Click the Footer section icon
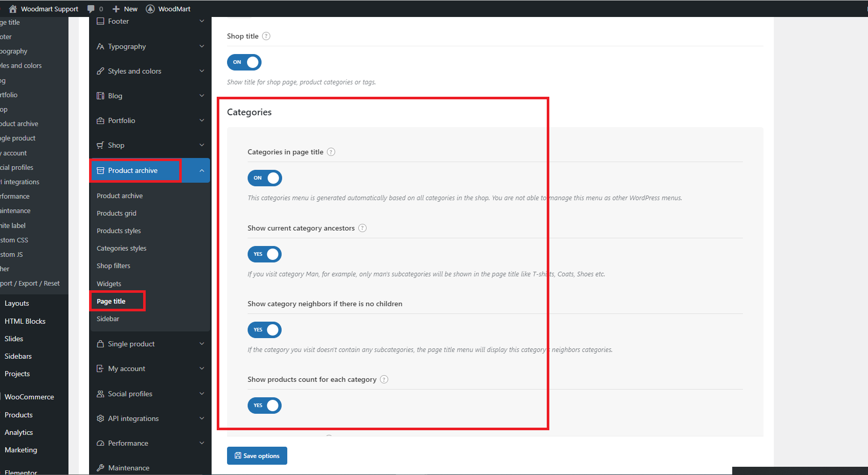Screen dimensions: 868x475 [100, 21]
